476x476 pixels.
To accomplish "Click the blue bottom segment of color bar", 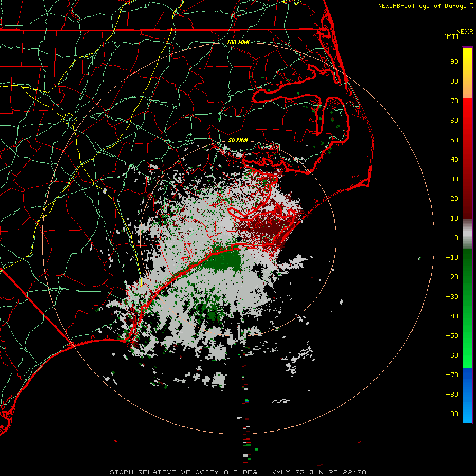I will 467,396.
